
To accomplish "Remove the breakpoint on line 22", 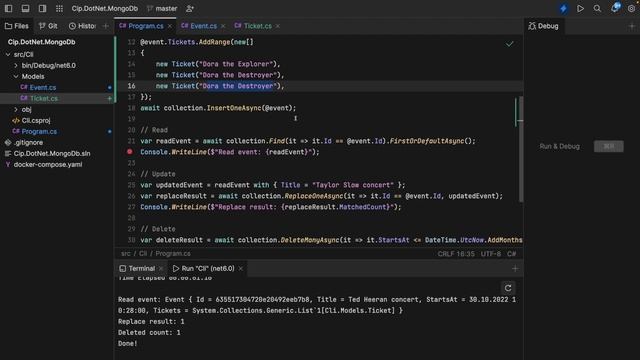I will [x=129, y=151].
